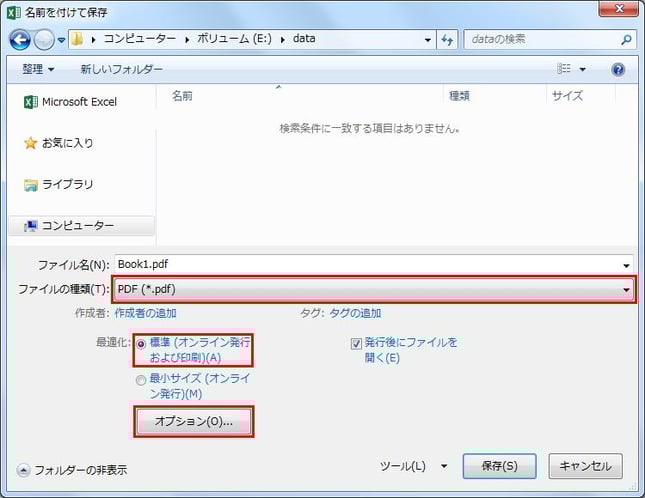Image resolution: width=645 pixels, height=498 pixels.
Task: Open the ファイルの種類 PDF (*.pdf) combo box
Action: click(374, 290)
